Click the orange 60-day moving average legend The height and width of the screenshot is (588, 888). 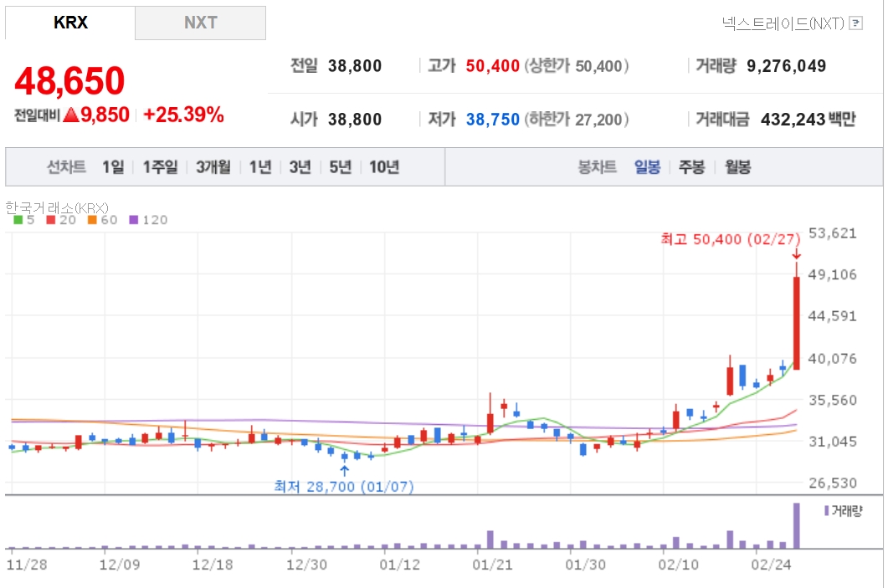(99, 220)
